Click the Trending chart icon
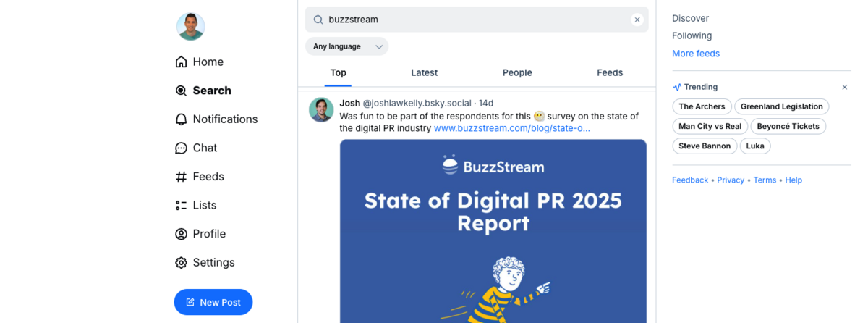The width and height of the screenshot is (868, 323). pos(677,87)
